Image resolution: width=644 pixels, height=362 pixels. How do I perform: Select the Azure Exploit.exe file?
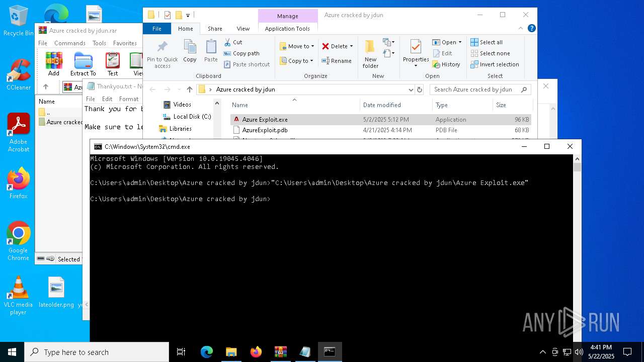[x=380, y=120]
